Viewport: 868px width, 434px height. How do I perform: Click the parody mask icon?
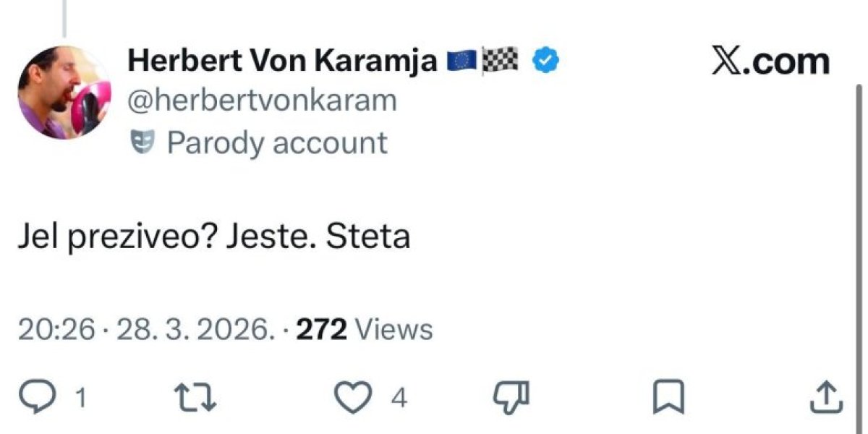[140, 142]
